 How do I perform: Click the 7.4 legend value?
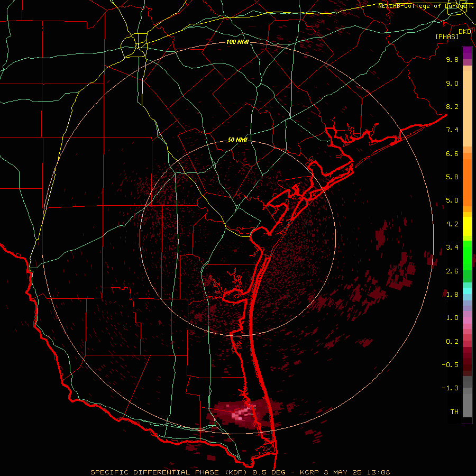tap(452, 130)
